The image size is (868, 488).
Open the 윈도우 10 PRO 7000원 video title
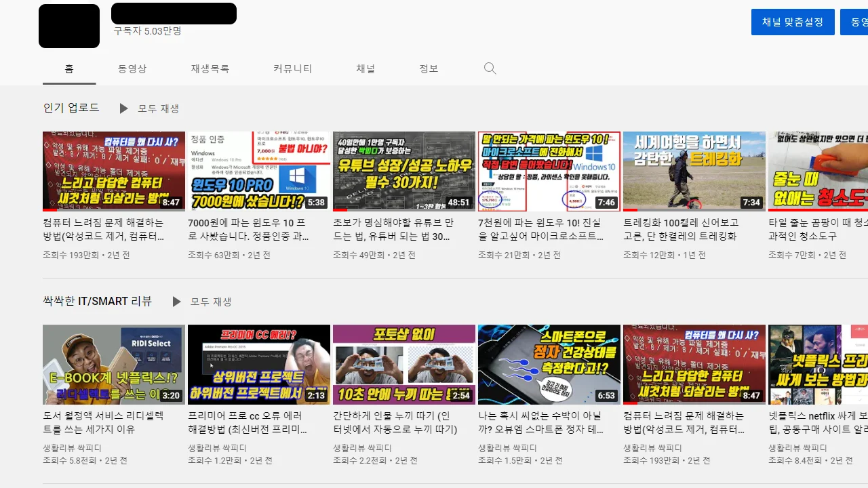[256, 229]
